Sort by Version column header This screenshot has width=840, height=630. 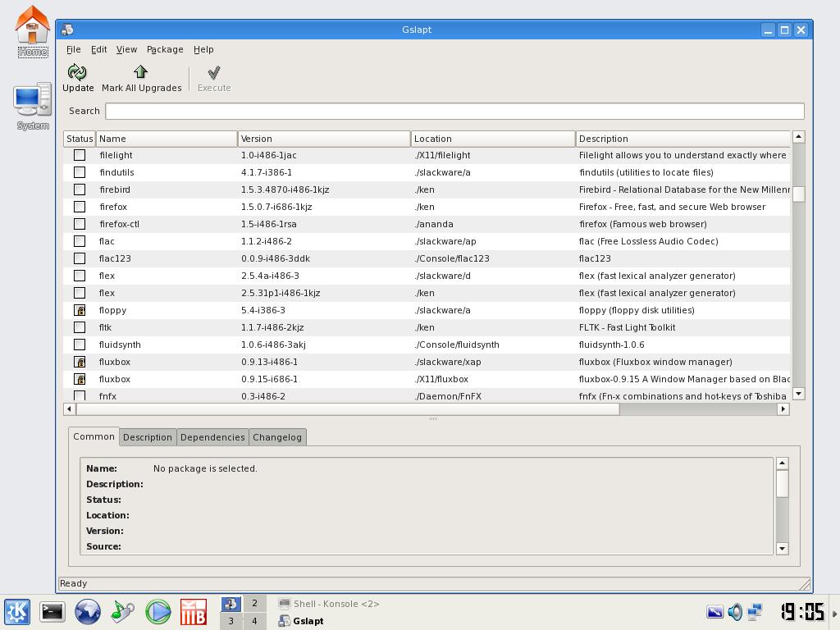pyautogui.click(x=324, y=139)
